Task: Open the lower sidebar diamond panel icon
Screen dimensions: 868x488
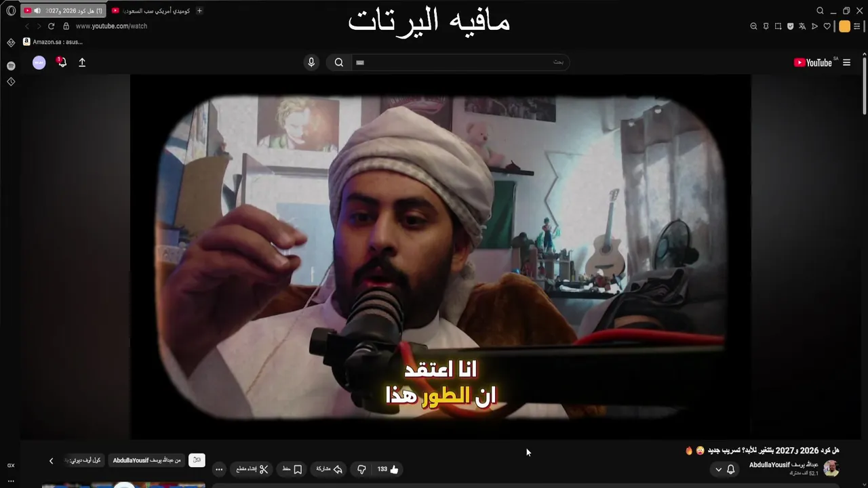Action: coord(11,81)
